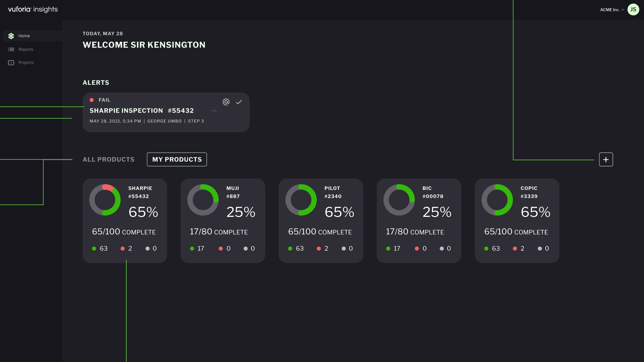Click green passed count 63 on Pilot card
644x362 pixels.
coord(296,248)
